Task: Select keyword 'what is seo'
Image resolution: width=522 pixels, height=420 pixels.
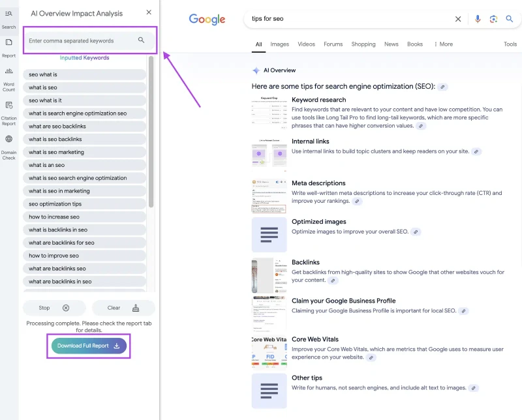Action: (84, 87)
